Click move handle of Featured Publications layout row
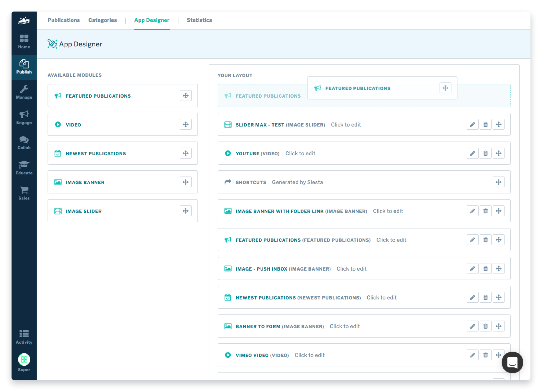The height and width of the screenshot is (392, 542). pyautogui.click(x=498, y=240)
